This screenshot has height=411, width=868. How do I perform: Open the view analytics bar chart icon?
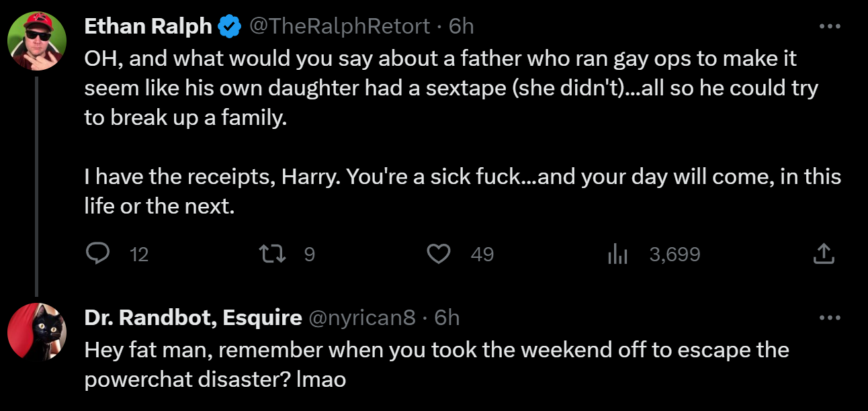click(617, 254)
